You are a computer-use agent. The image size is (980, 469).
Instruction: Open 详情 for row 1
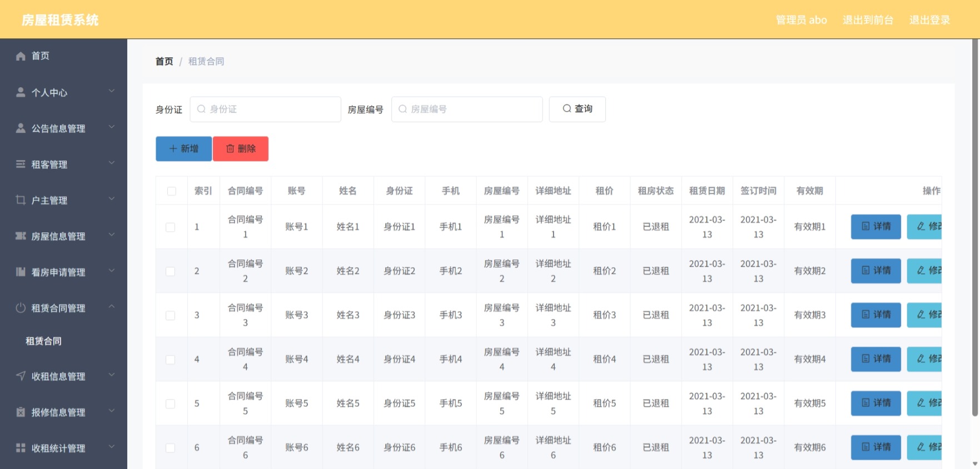pos(875,227)
